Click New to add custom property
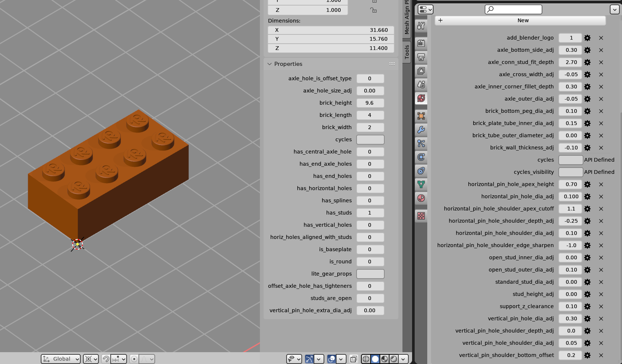 pos(521,20)
